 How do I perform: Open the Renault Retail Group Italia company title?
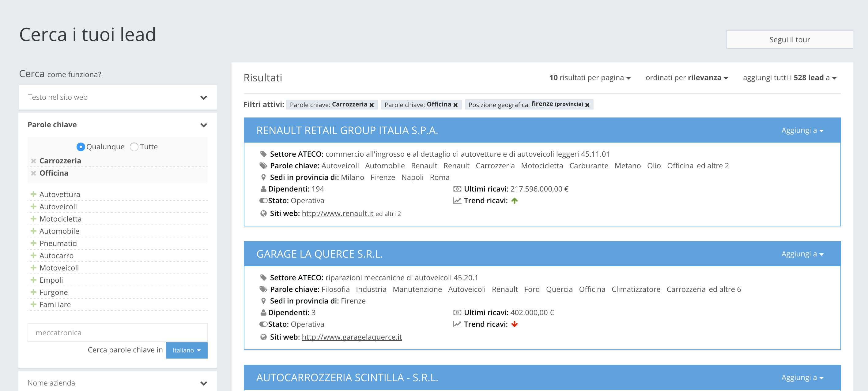[x=347, y=130]
